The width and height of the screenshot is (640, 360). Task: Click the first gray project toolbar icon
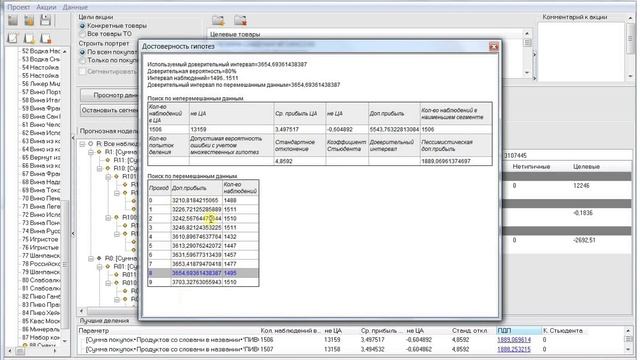pyautogui.click(x=13, y=20)
